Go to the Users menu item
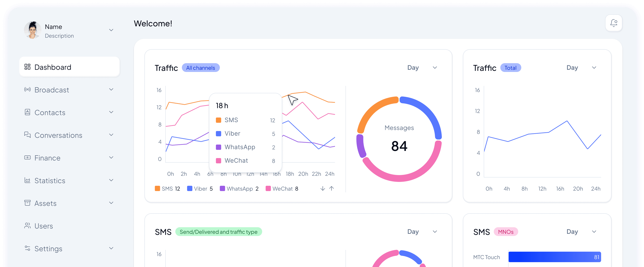The width and height of the screenshot is (644, 267). (44, 226)
